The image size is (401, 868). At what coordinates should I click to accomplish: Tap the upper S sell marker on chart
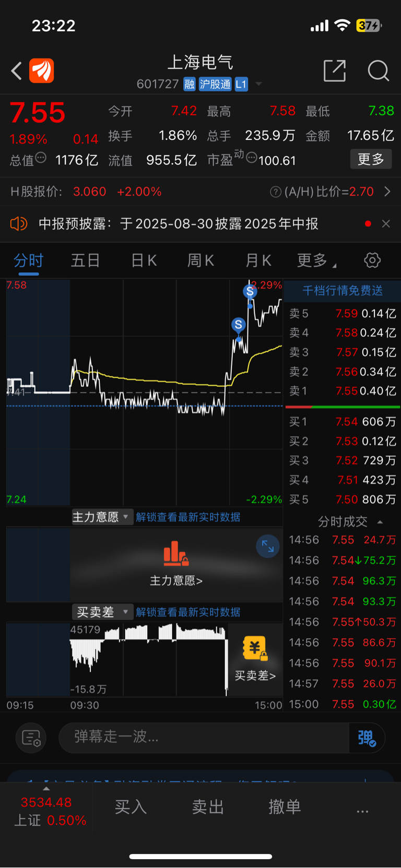click(x=250, y=291)
